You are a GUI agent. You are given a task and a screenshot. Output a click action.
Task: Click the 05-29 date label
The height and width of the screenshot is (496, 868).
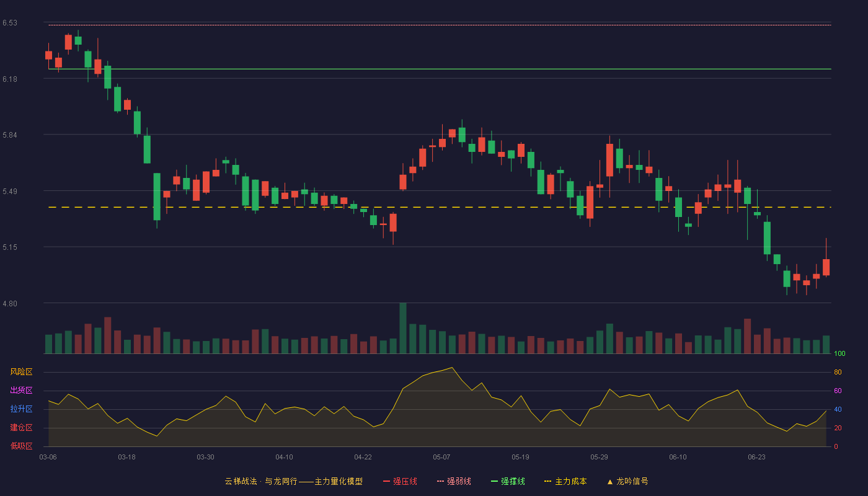(x=599, y=457)
